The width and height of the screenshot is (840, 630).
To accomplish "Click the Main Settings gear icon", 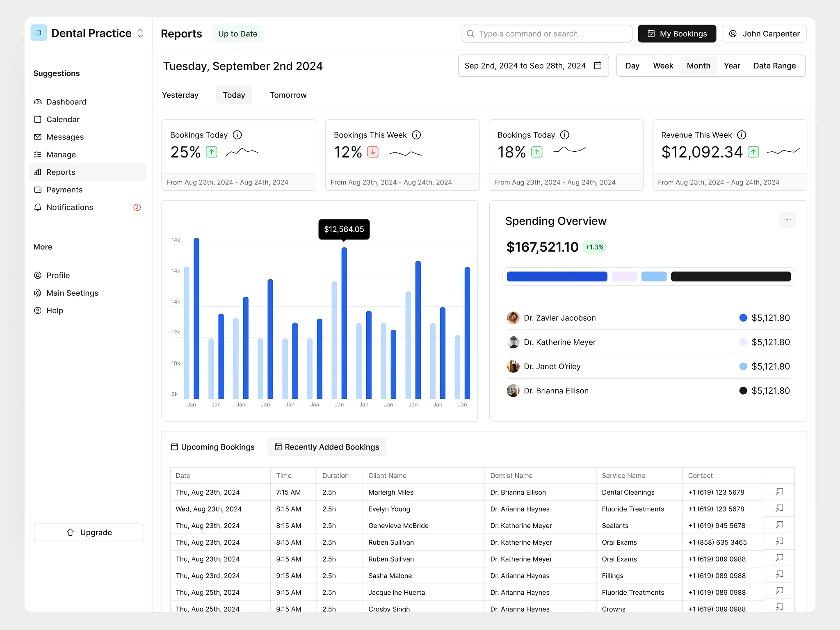I will [38, 293].
